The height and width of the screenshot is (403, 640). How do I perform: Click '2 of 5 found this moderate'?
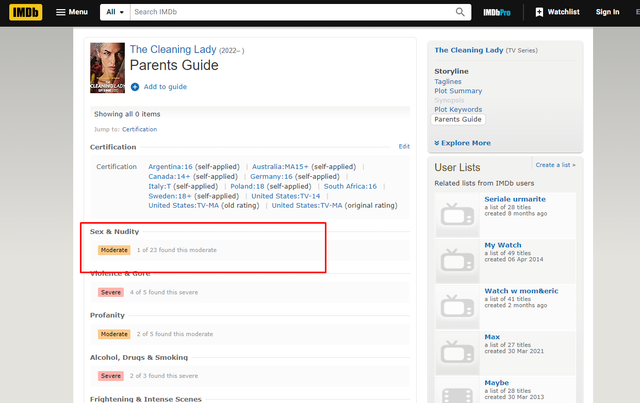tap(175, 334)
